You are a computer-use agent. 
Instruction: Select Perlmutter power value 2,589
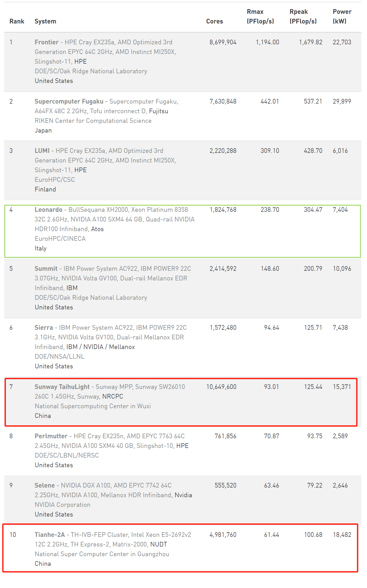click(x=340, y=436)
